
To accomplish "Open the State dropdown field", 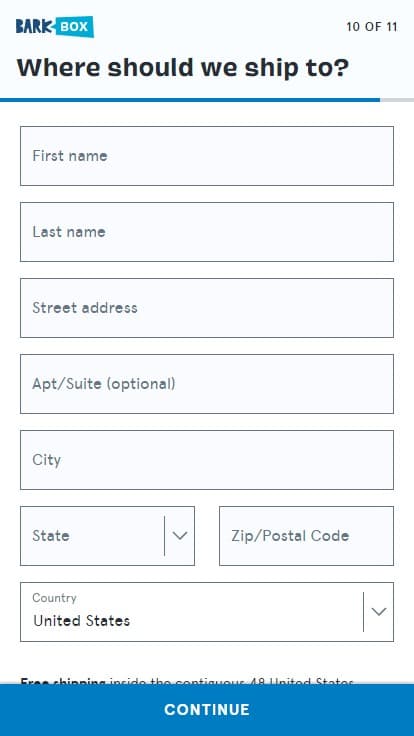I will click(x=107, y=536).
